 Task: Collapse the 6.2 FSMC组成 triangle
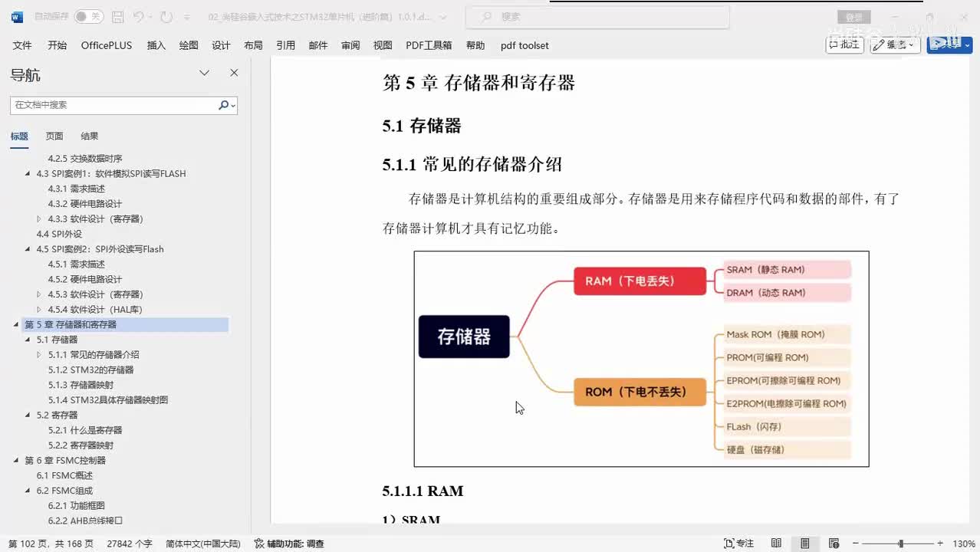coord(28,491)
